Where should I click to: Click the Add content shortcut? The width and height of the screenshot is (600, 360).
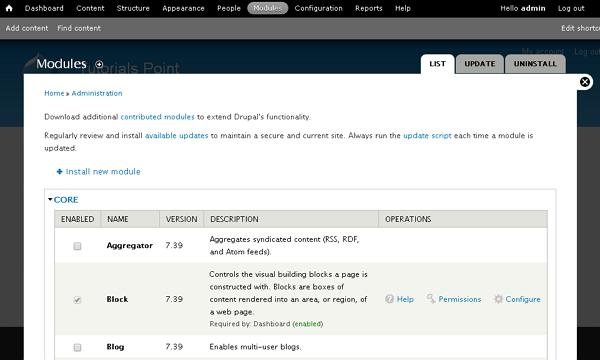pos(27,28)
